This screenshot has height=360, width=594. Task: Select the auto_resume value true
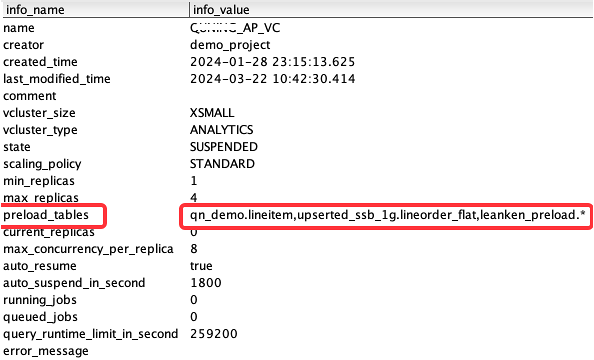click(x=201, y=266)
